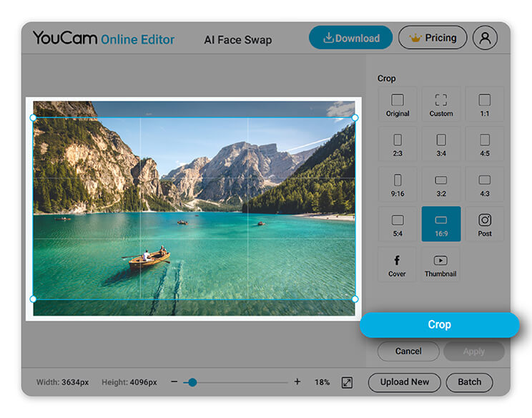The height and width of the screenshot is (418, 532).
Task: Choose the 2:3 crop ratio
Action: 398,145
